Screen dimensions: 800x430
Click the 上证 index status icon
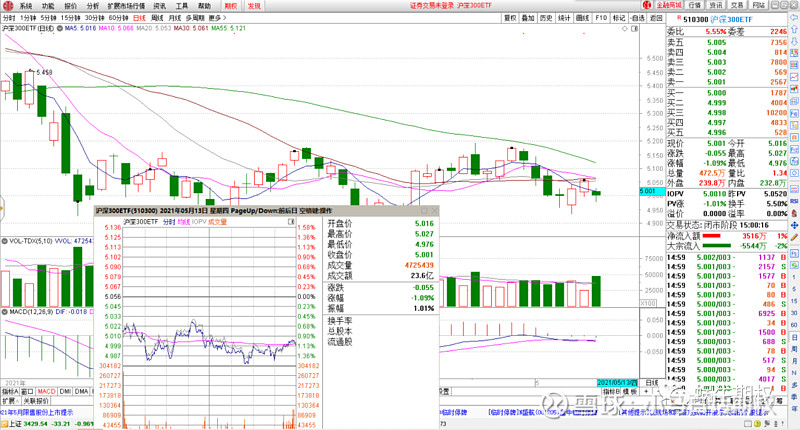(x=5, y=424)
